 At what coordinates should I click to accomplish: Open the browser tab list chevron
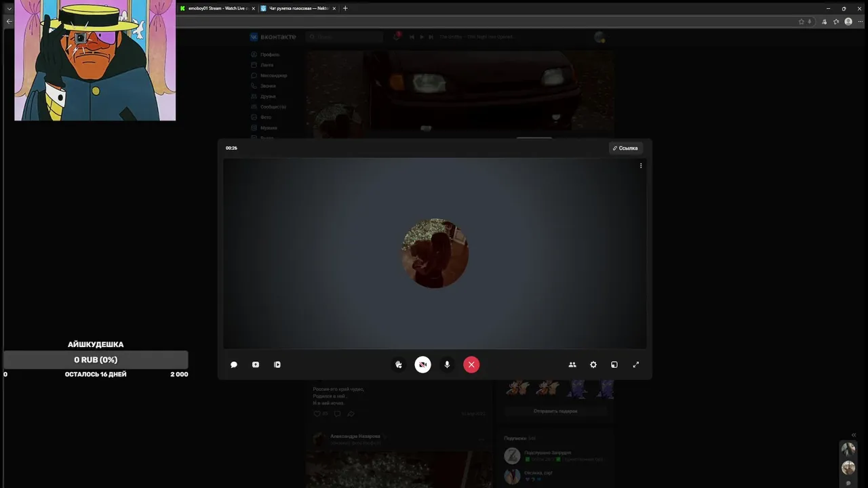point(9,8)
